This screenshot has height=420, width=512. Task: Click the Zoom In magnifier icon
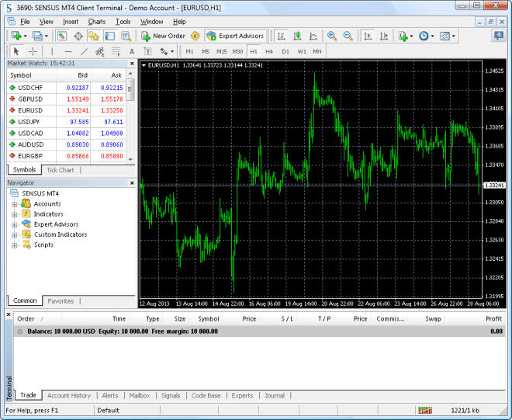pyautogui.click(x=332, y=36)
